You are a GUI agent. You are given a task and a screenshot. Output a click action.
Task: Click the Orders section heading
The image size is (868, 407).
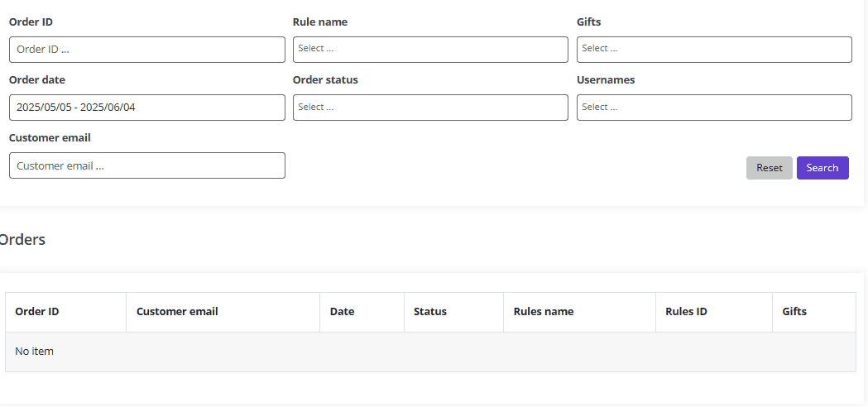pos(22,240)
